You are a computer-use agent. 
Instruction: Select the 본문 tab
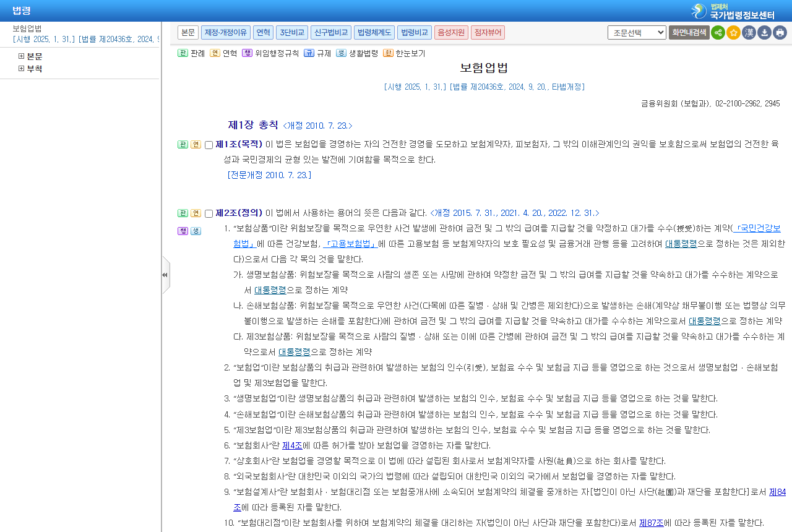coord(188,32)
